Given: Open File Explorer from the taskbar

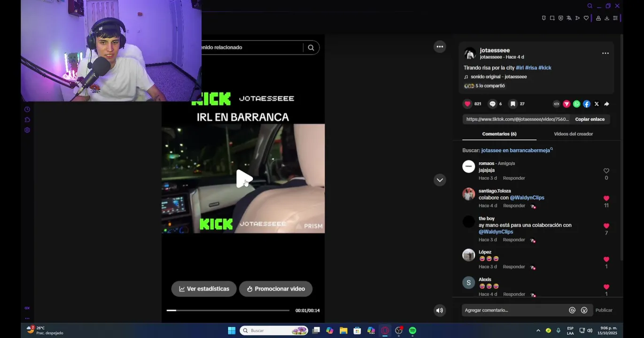Looking at the screenshot, I should pyautogui.click(x=343, y=330).
